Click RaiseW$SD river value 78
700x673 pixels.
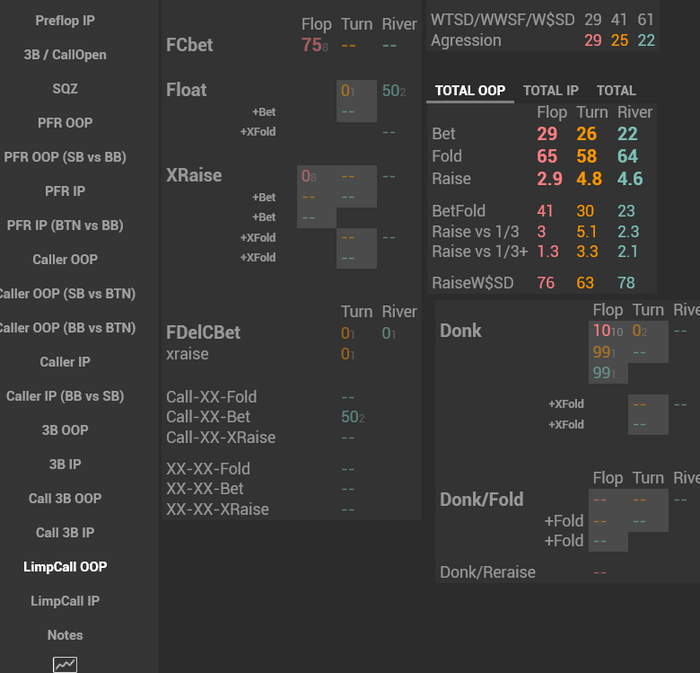click(x=626, y=283)
